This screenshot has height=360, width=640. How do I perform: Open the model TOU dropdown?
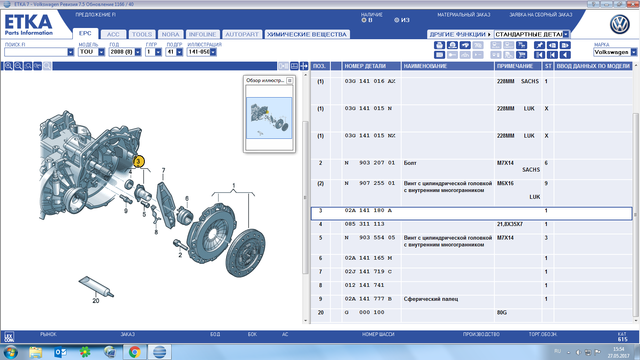(101, 52)
